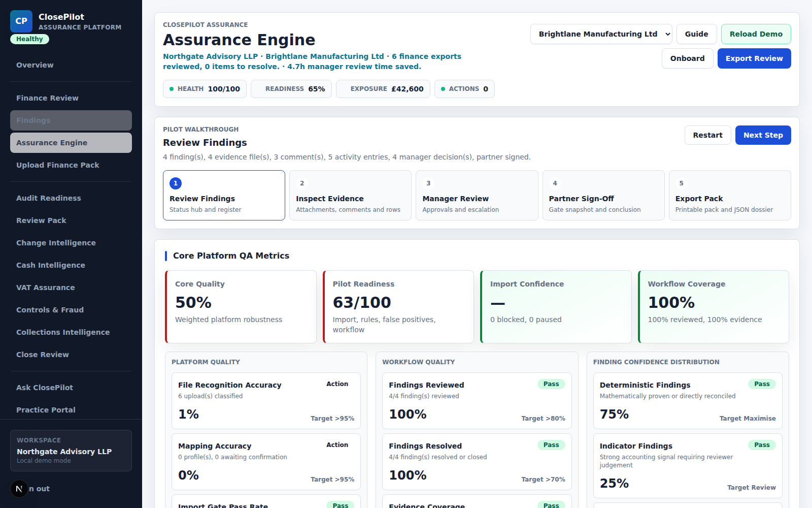
Task: Click Pass badge on Findings Reviewed
Action: 551,384
